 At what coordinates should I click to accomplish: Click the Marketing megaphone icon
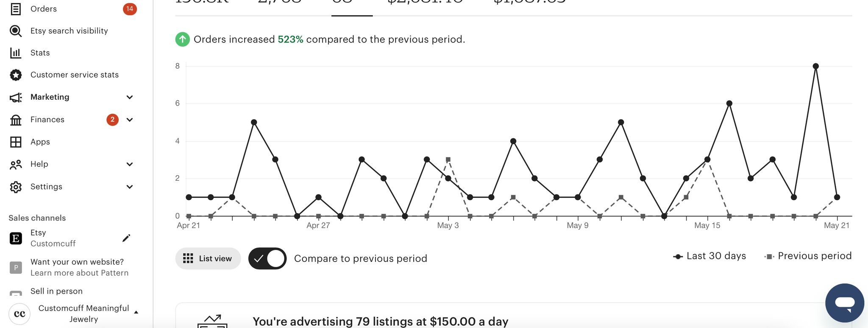click(16, 97)
